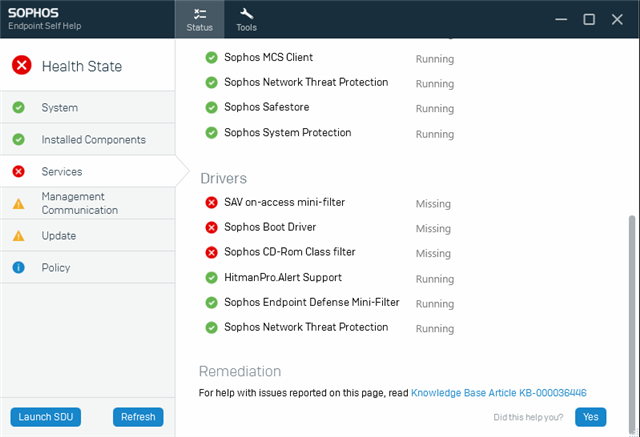Viewport: 640px width, 437px height.
Task: Click error icon for Sophos CD-Rom Class filter
Action: click(x=211, y=253)
